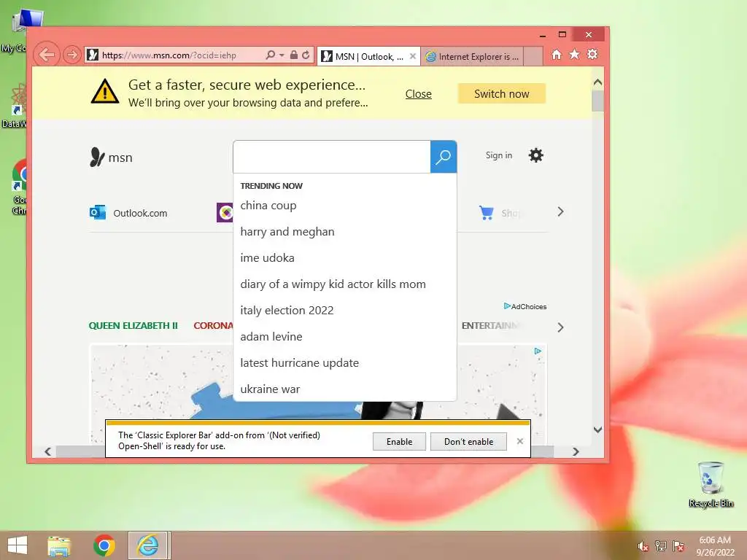This screenshot has width=747, height=560.
Task: Switch to Internet Explorer is... tab
Action: pos(472,57)
